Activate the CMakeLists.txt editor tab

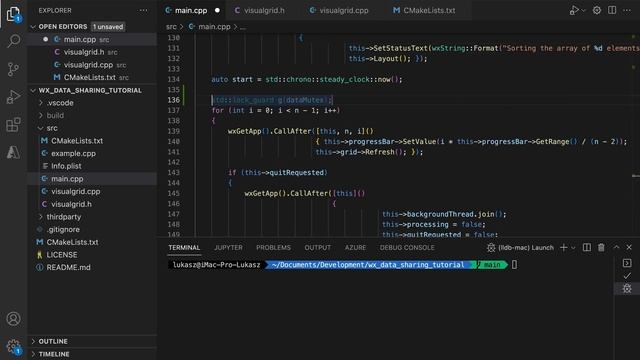(x=429, y=11)
